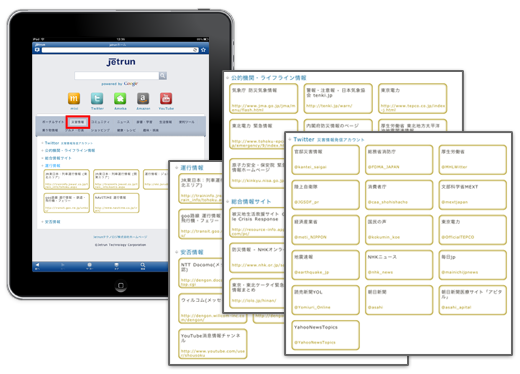The width and height of the screenshot is (520, 374).
Task: Tap the iPad home button
Action: click(121, 286)
